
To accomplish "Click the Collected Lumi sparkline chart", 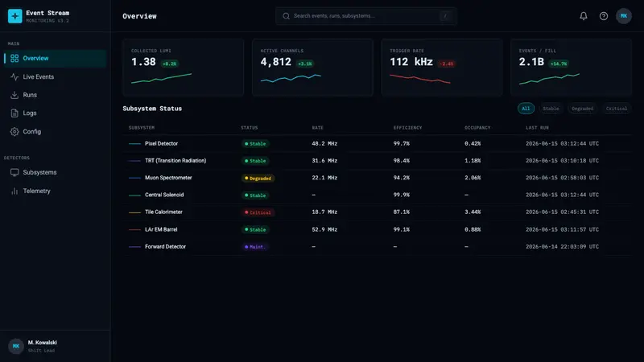I will coord(162,78).
